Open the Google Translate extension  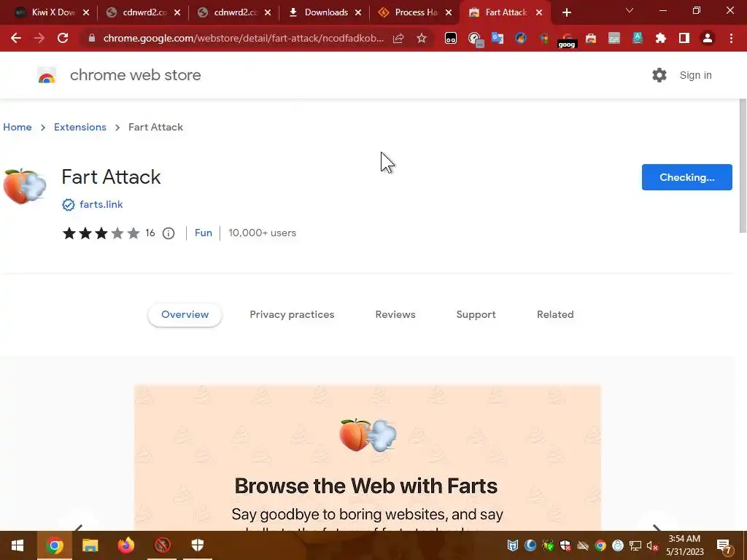pyautogui.click(x=498, y=38)
